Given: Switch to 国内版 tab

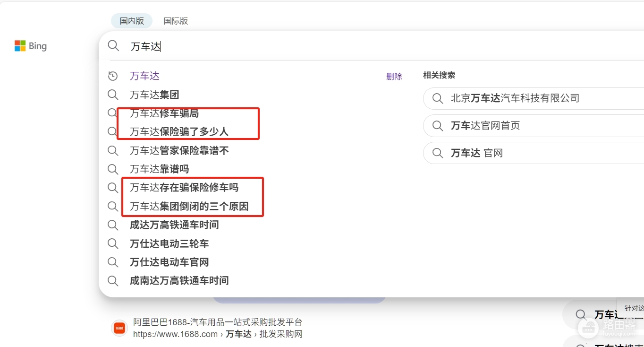Looking at the screenshot, I should tap(132, 21).
